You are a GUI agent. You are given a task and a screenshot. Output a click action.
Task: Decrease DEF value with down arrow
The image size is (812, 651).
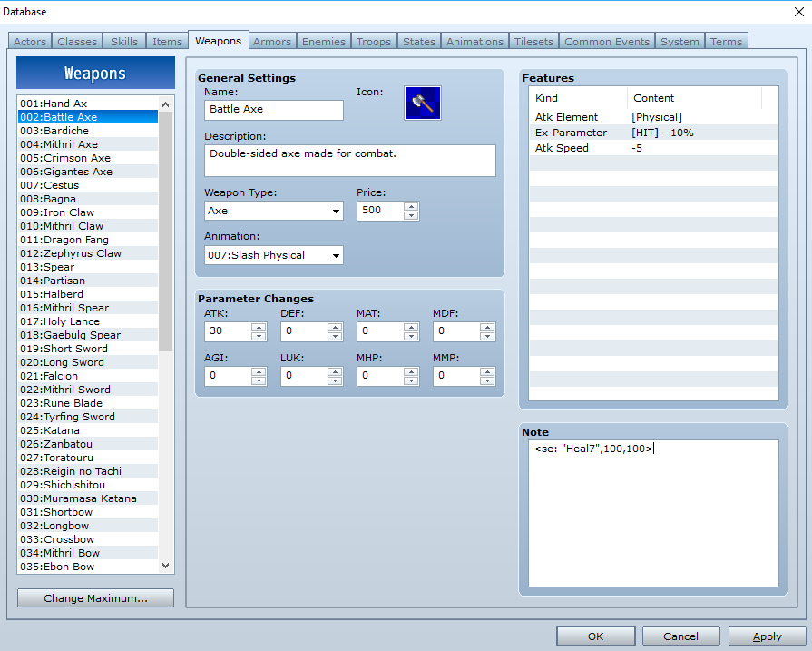[335, 336]
